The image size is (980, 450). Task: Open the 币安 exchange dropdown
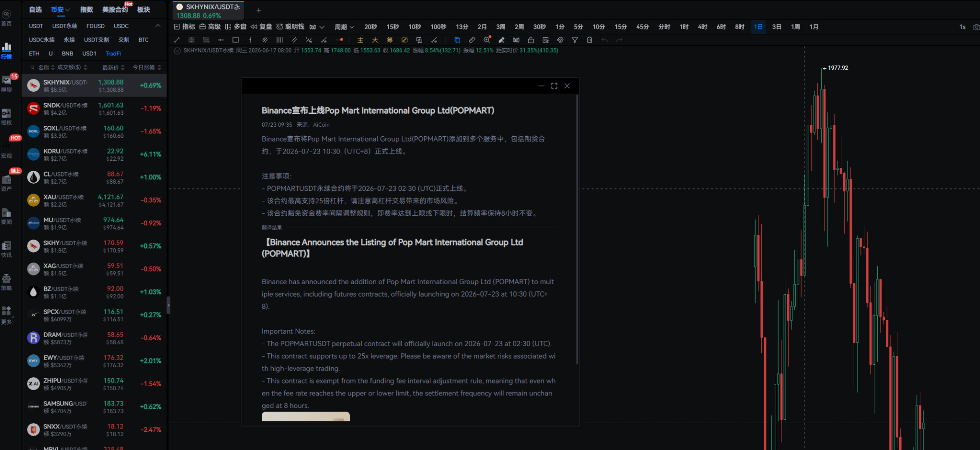click(60, 10)
